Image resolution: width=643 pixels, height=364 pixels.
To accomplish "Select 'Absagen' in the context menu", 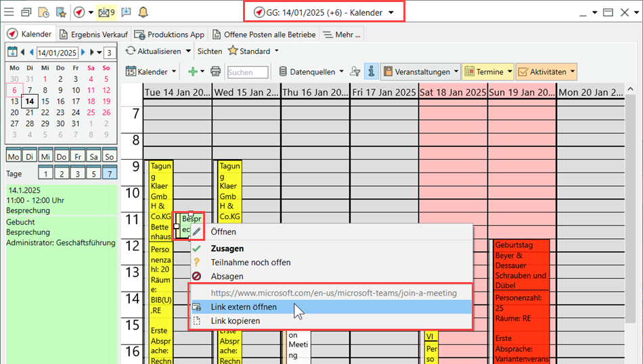I will [227, 276].
